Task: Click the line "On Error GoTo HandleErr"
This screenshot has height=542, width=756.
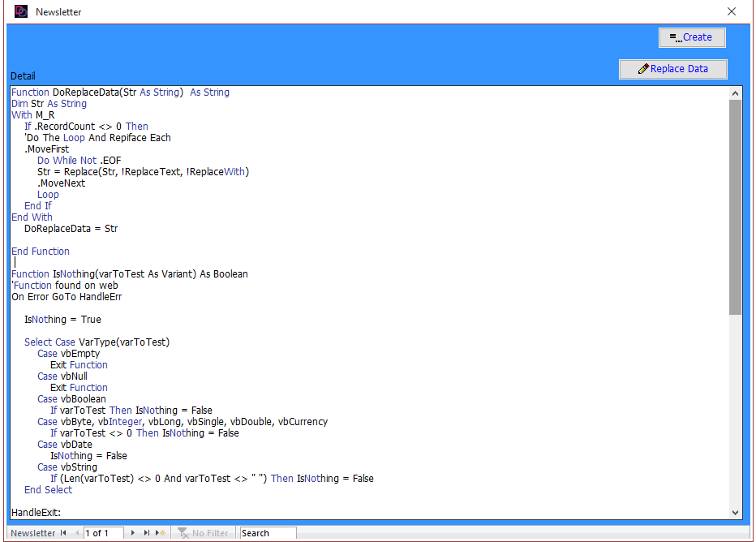Action: click(x=67, y=296)
